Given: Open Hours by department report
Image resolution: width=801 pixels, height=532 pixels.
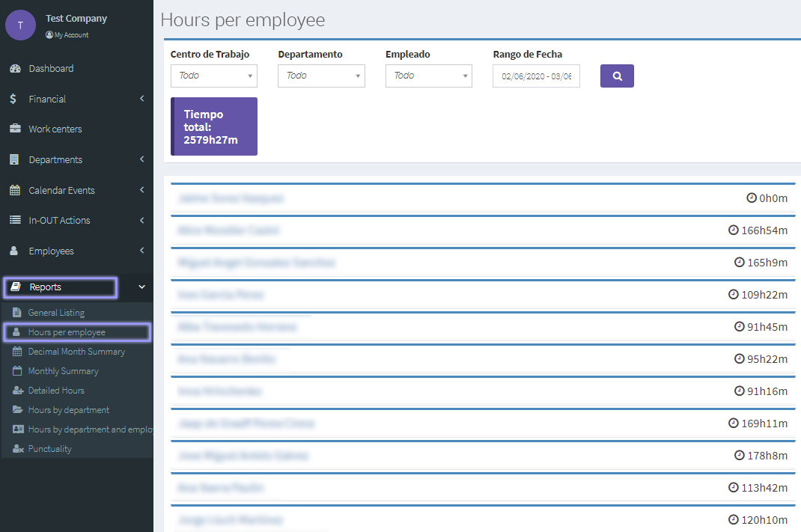Looking at the screenshot, I should (x=68, y=410).
